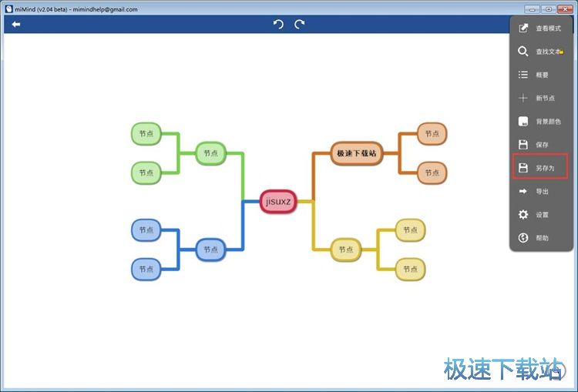Viewport: 578px width, 392px height.
Task: Select the lower yellow leaf 节点 node
Action: coord(410,270)
